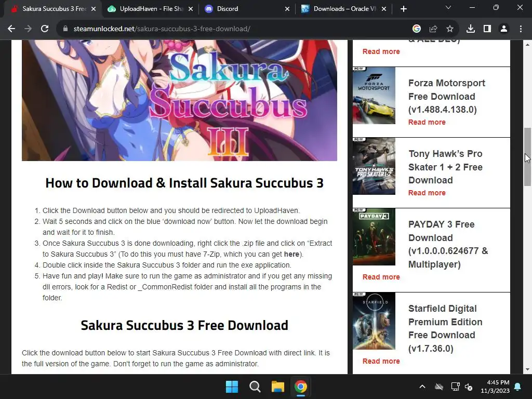This screenshot has height=399, width=532.
Task: Click the browser forward arrow
Action: point(28,29)
